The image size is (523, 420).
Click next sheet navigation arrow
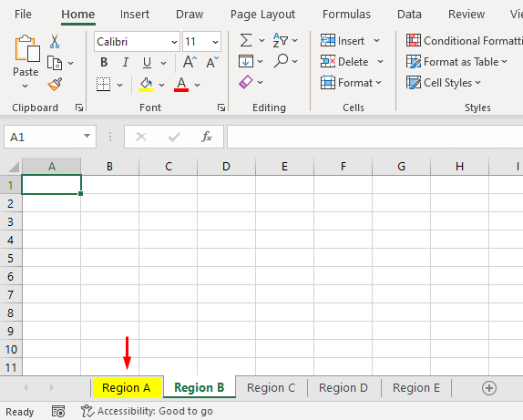coord(51,388)
